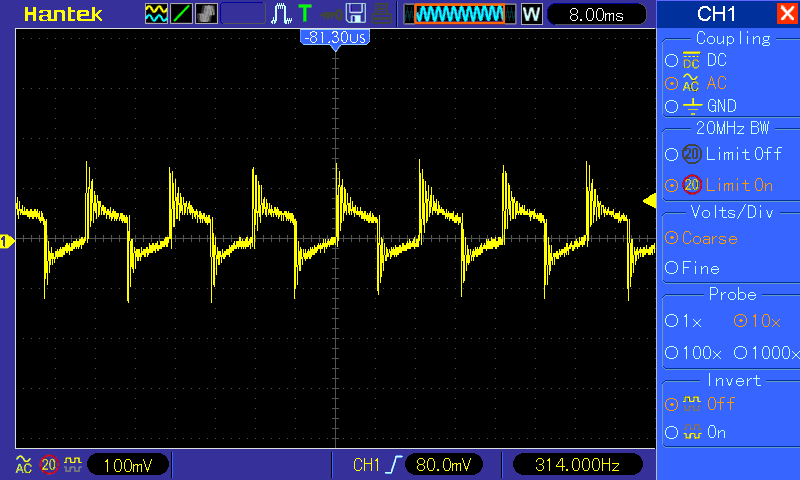Select Fine Volts/Div adjustment
This screenshot has height=480, width=800.
pyautogui.click(x=692, y=268)
